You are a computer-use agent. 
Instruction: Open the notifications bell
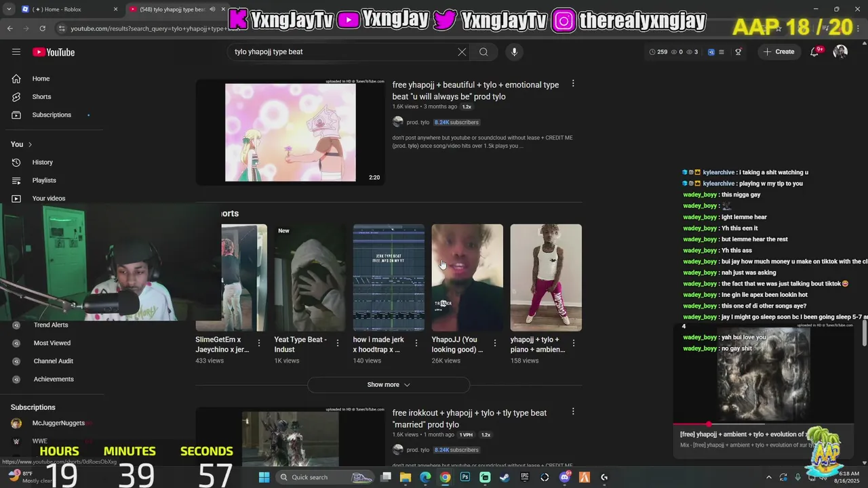[x=815, y=52]
